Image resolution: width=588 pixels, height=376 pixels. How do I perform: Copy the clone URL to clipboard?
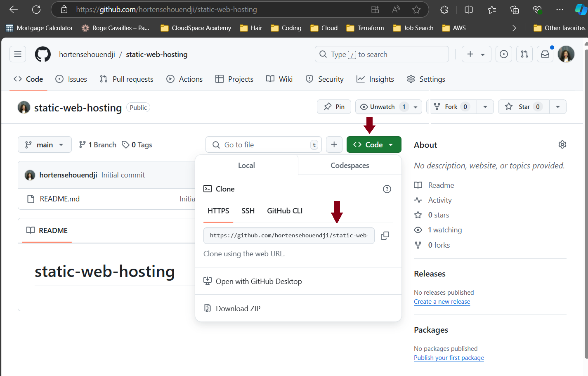point(385,236)
